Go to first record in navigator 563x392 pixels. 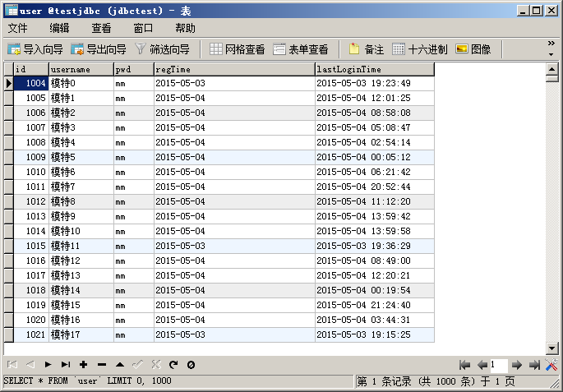click(x=12, y=365)
